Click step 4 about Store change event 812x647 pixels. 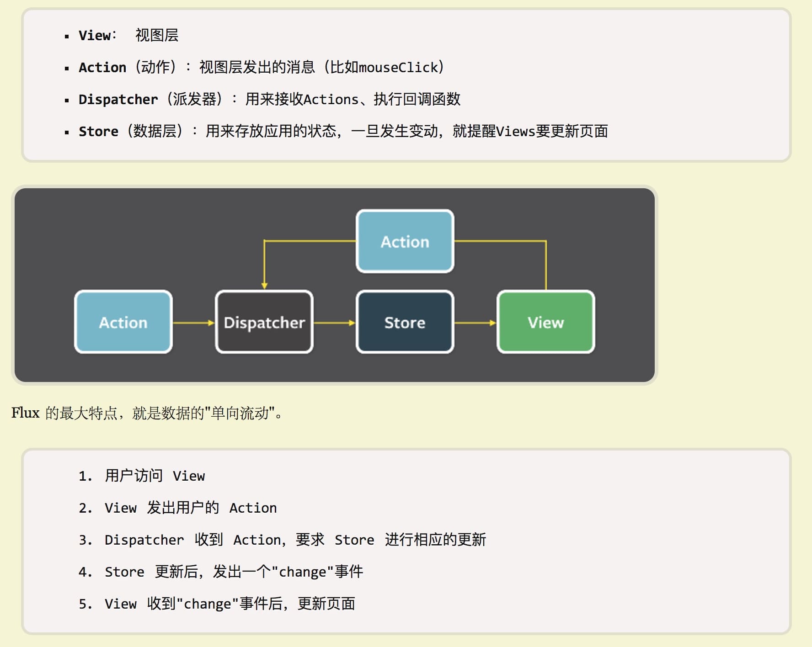click(x=234, y=572)
